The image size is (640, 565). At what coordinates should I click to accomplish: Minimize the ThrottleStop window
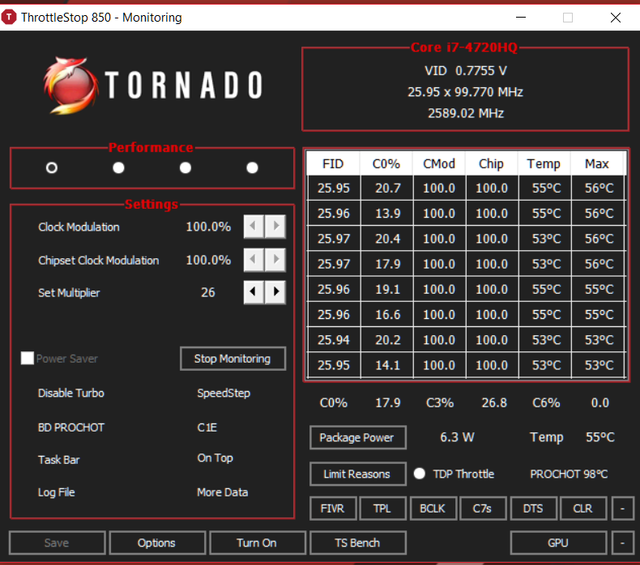pos(520,17)
